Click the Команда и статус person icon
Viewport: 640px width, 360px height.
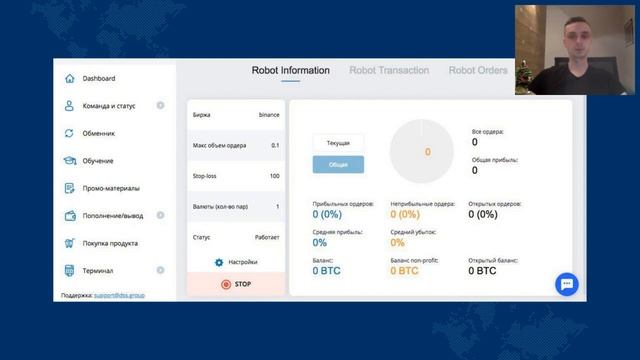tap(69, 106)
